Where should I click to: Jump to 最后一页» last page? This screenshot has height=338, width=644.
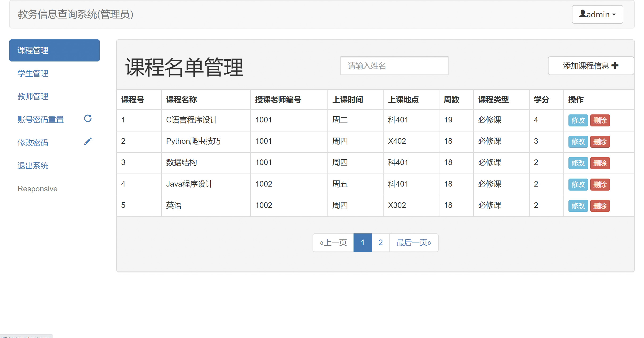[x=414, y=243]
